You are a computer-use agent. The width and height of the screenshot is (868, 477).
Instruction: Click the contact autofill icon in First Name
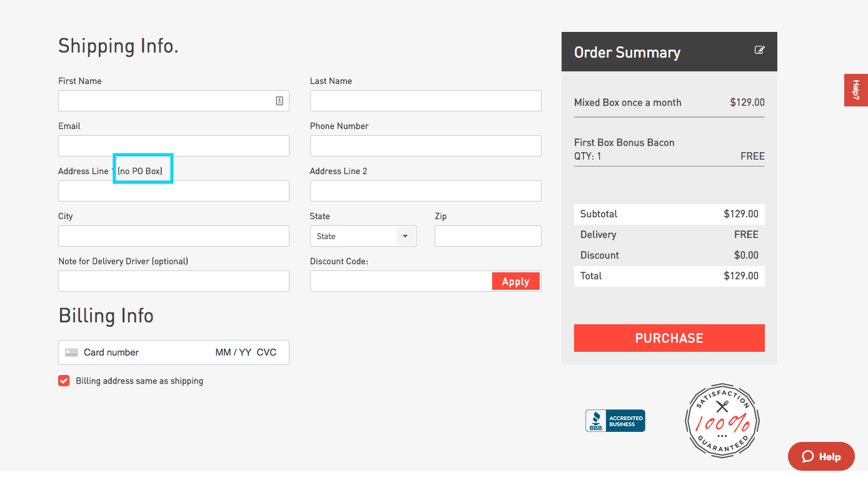[x=280, y=101]
